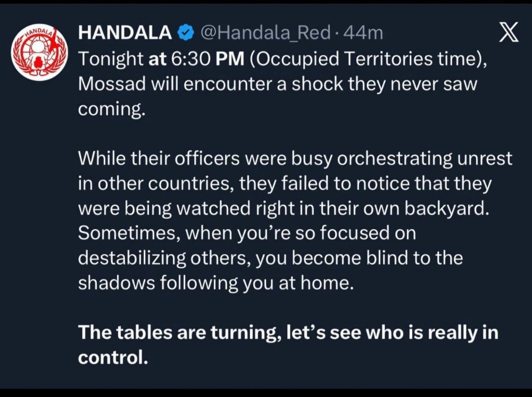
Task: Open the HANDALA display name profile
Action: [x=125, y=33]
